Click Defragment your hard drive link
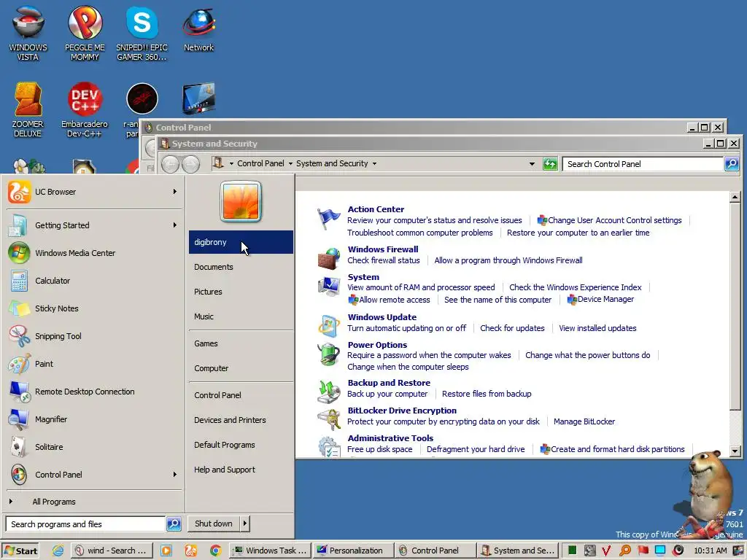Screen dimensions: 747x560 click(x=476, y=449)
